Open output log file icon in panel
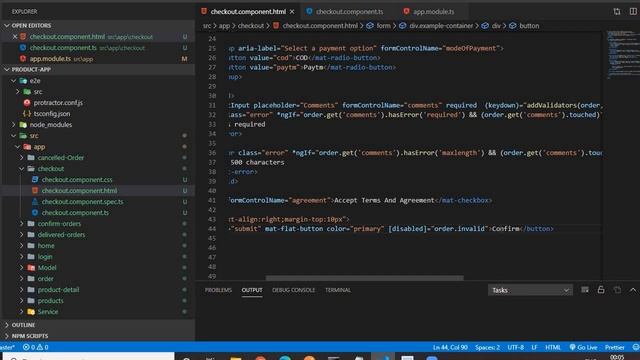The height and width of the screenshot is (360, 640). click(617, 290)
